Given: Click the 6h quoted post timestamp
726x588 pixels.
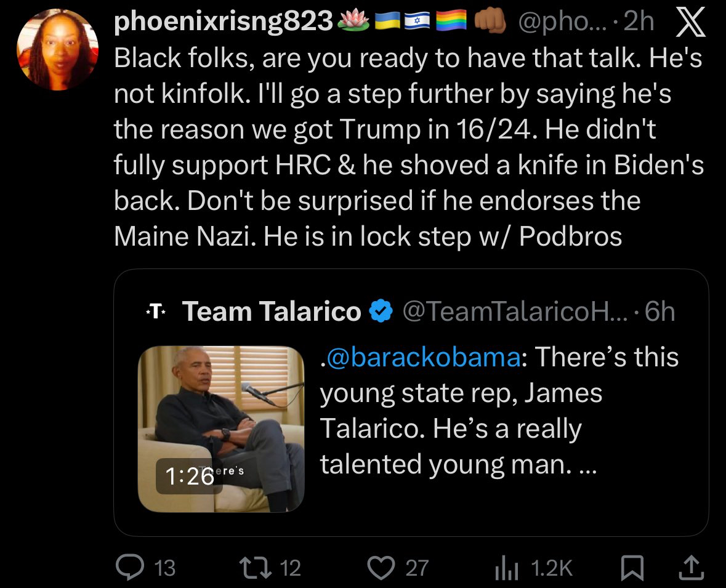Looking at the screenshot, I should pyautogui.click(x=659, y=312).
